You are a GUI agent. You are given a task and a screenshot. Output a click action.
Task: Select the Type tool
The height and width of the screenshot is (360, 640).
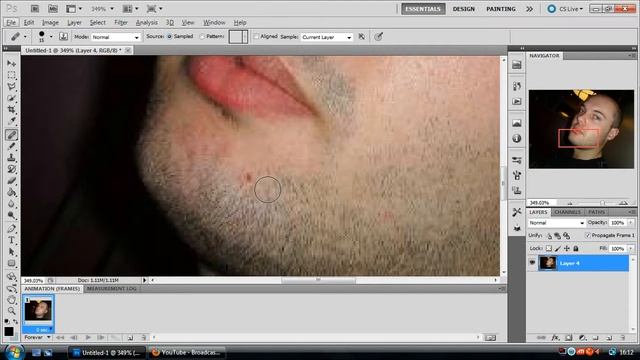click(11, 240)
